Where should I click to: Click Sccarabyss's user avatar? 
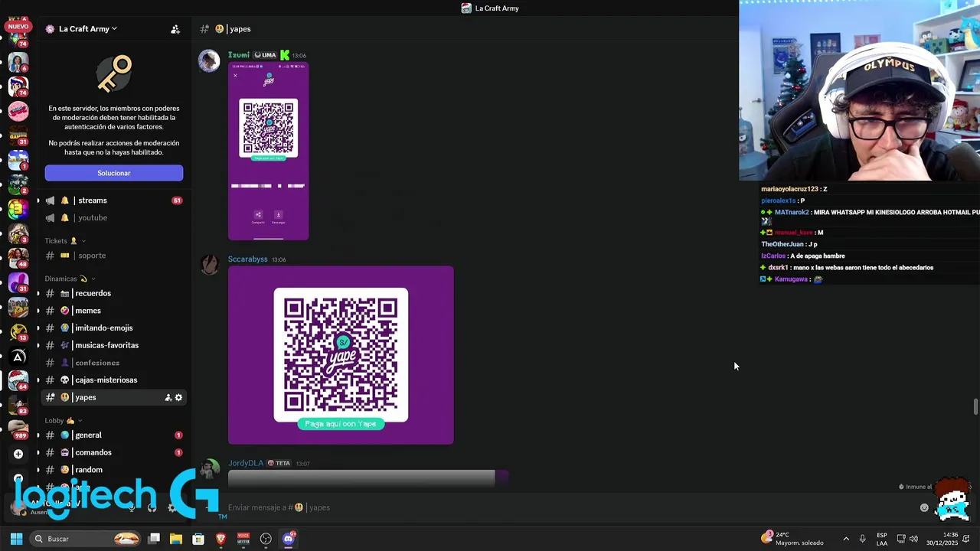tap(209, 265)
